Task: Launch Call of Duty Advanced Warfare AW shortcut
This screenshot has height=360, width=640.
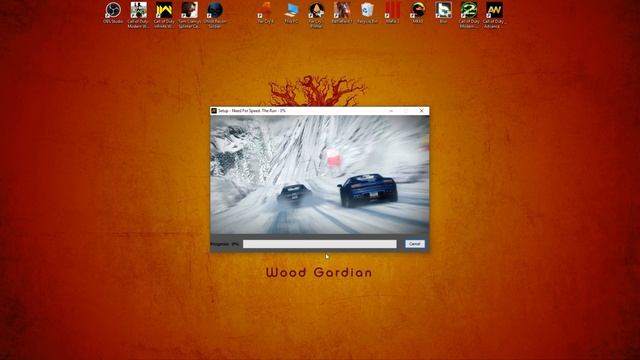Action: [494, 15]
